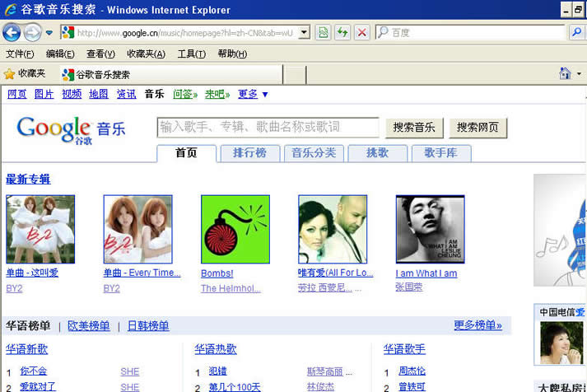Click the Google 音乐 logo
Screen dimensions: 587x392
pos(71,129)
